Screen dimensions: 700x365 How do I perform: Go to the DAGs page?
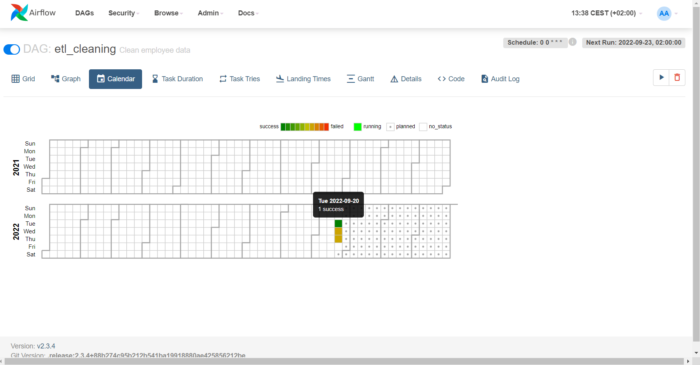(84, 13)
